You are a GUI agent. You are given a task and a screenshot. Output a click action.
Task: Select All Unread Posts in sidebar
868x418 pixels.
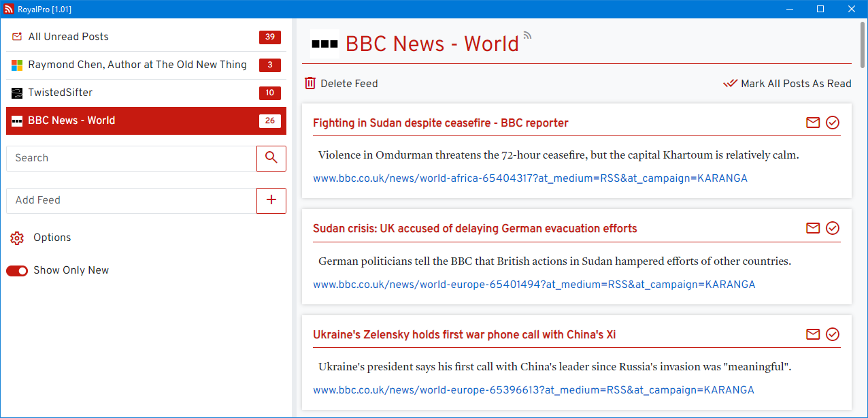point(146,37)
